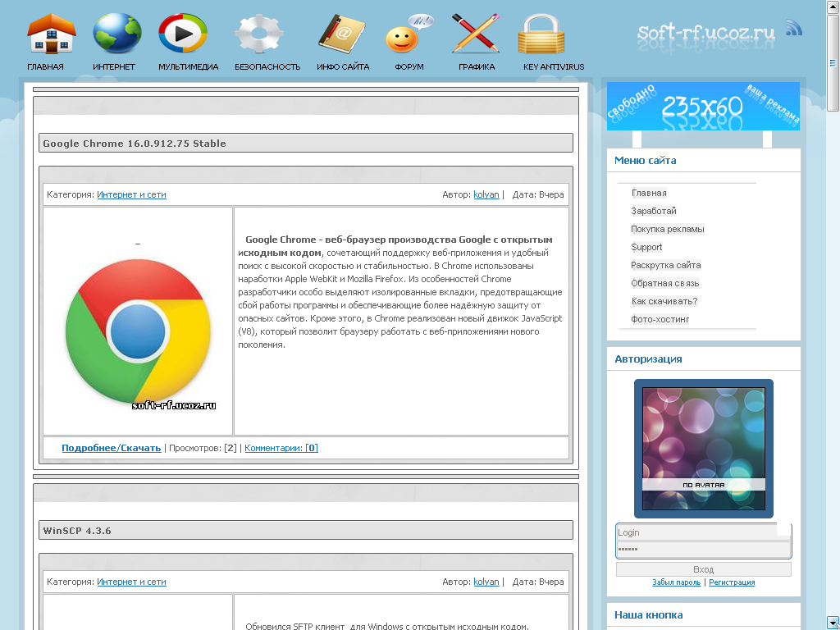Open Покупка рекламы in the site menu
This screenshot has width=840, height=630.
pos(668,230)
